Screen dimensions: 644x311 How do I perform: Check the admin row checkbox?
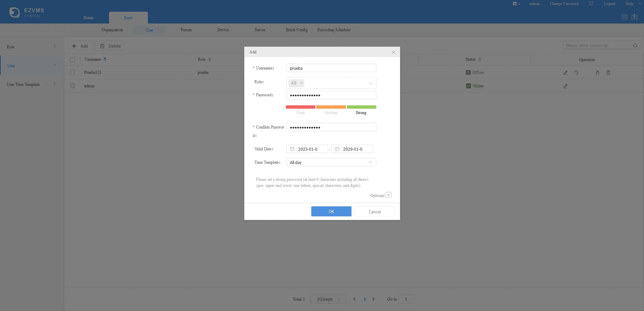click(72, 86)
